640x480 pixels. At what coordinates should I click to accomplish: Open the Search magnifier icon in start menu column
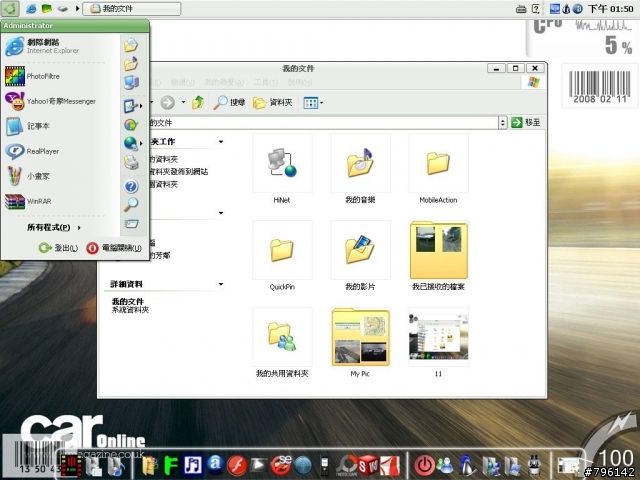pyautogui.click(x=131, y=204)
